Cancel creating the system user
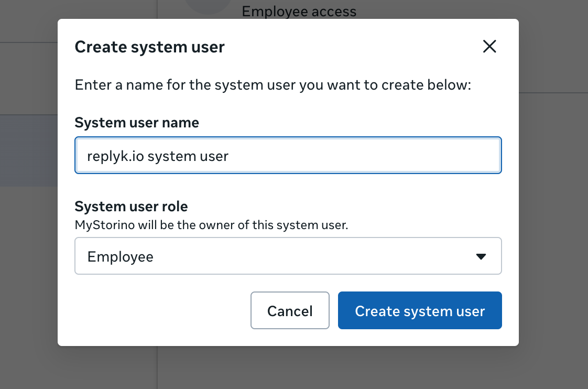Viewport: 588px width, 389px height. click(290, 310)
